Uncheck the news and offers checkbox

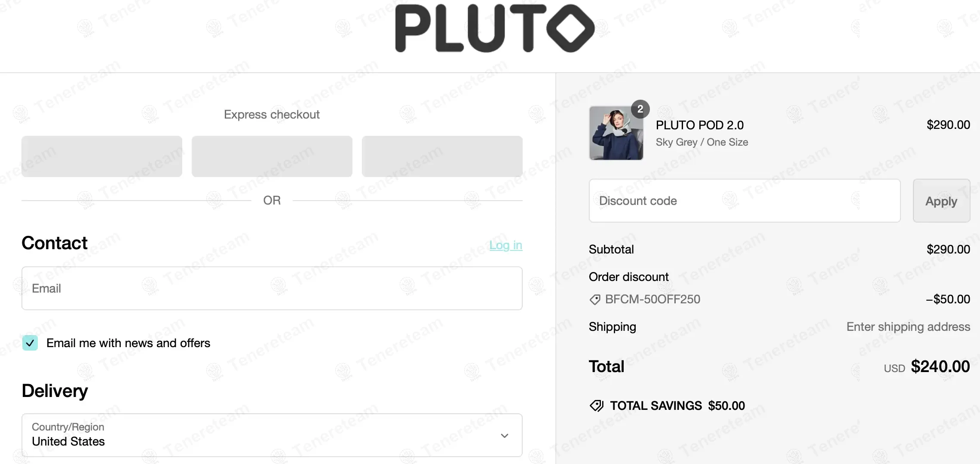[30, 343]
